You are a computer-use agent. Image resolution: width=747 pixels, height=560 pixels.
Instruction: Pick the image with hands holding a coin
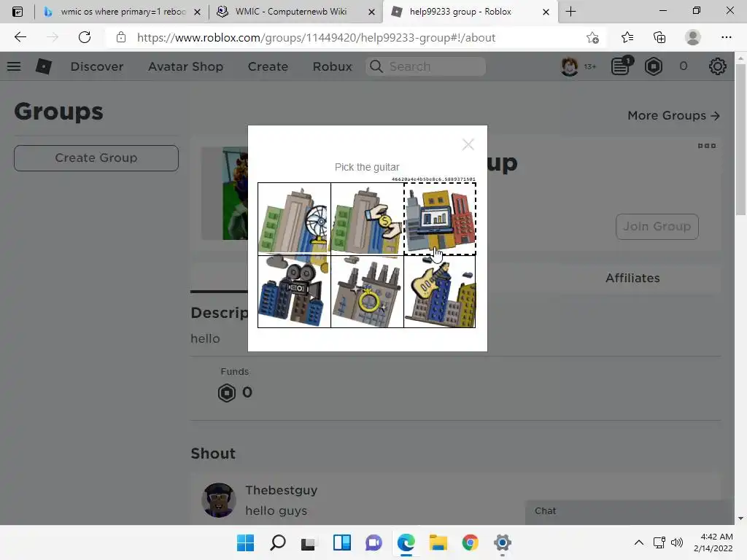[367, 219]
